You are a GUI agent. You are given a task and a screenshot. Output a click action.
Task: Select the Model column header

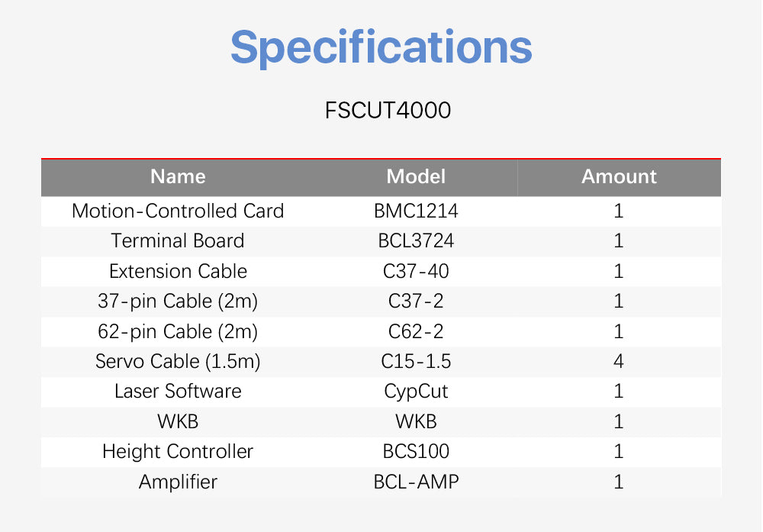(416, 177)
